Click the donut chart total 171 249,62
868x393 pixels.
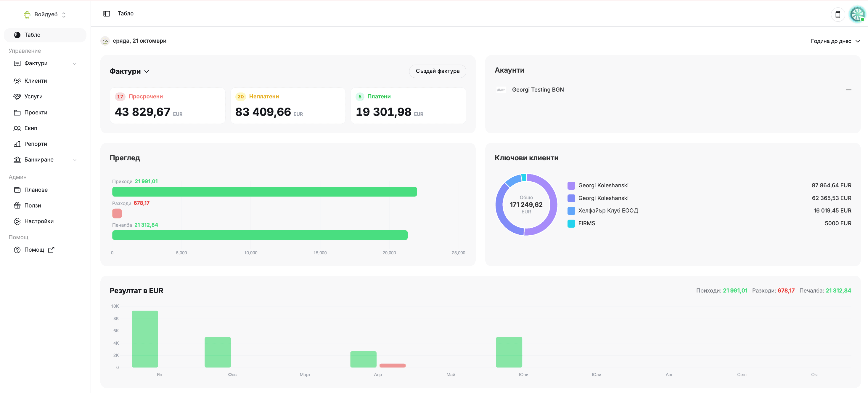526,205
